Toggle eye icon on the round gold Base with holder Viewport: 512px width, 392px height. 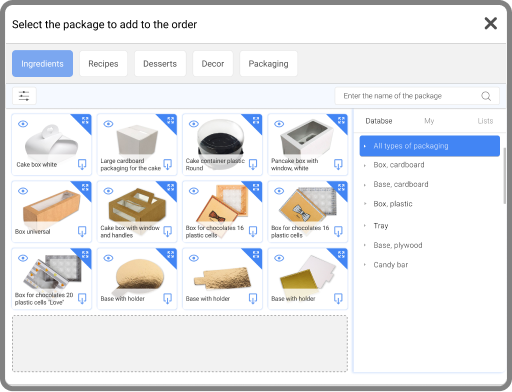[108, 258]
